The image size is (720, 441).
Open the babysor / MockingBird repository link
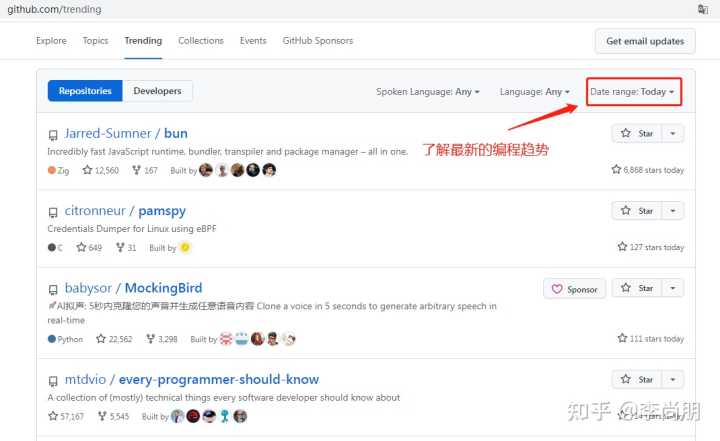(x=133, y=288)
